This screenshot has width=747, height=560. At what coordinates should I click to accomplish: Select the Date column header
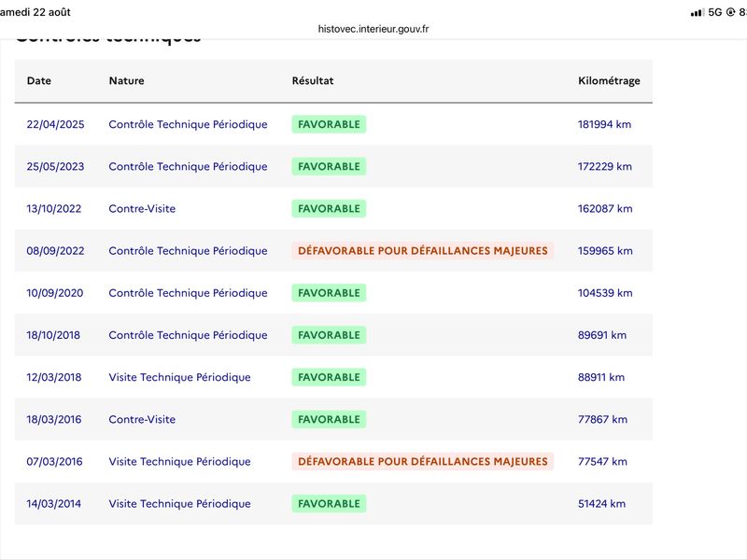tap(39, 80)
